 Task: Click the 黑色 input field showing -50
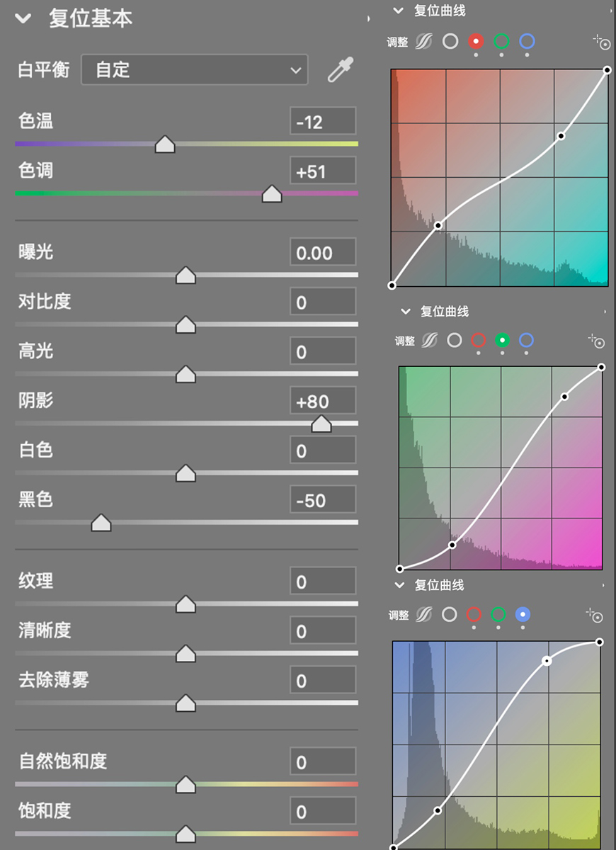click(323, 500)
